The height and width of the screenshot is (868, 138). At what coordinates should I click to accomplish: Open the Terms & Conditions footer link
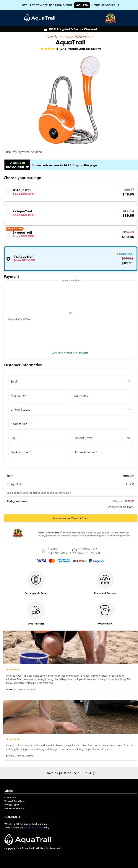[x=15, y=801]
